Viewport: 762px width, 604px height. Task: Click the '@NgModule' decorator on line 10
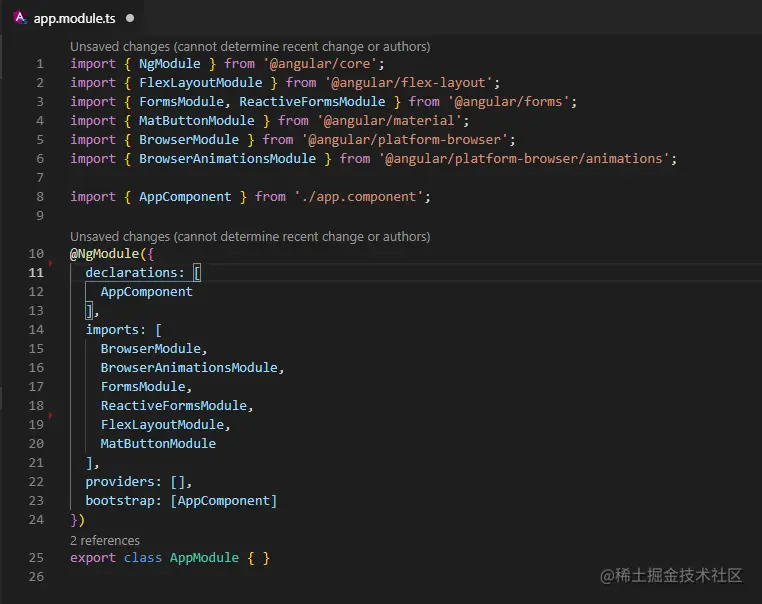(x=104, y=254)
